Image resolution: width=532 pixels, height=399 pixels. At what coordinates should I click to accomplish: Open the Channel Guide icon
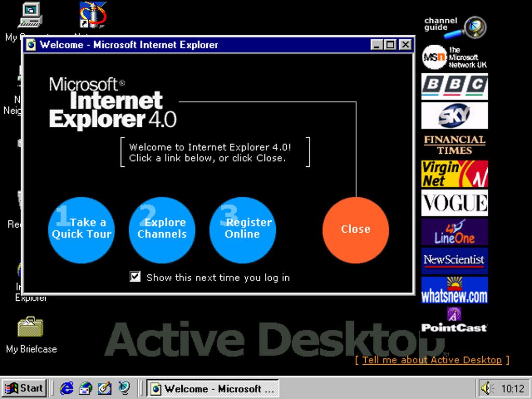pyautogui.click(x=455, y=26)
